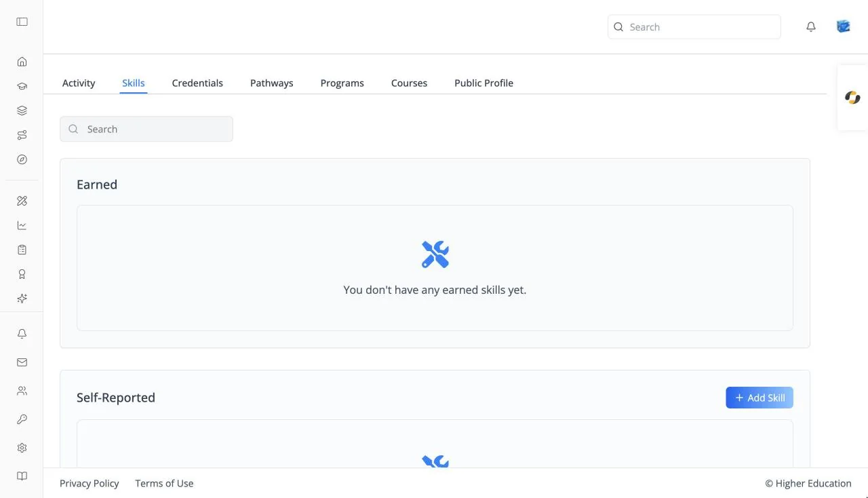The width and height of the screenshot is (868, 498).
Task: Click the floating orange-black logo widget
Action: point(852,98)
